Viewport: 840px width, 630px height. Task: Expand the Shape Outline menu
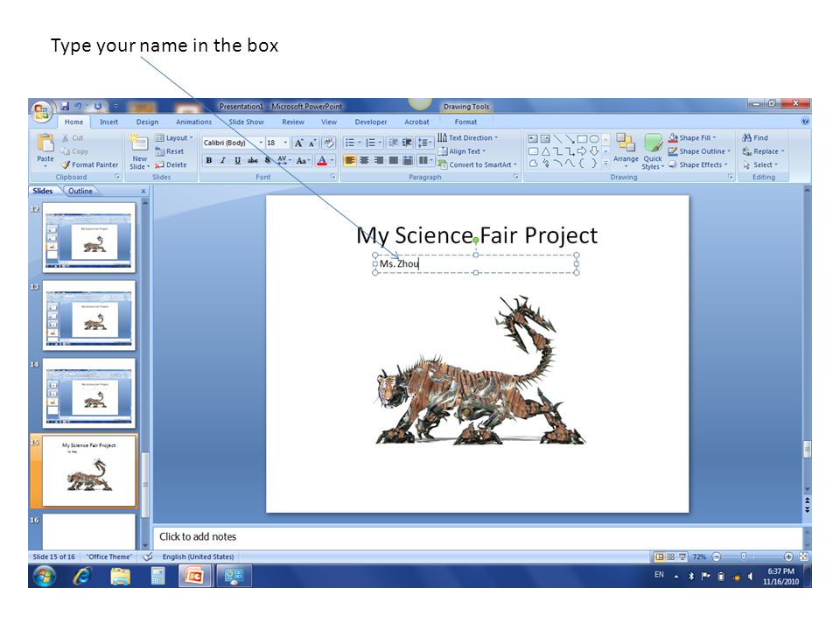699,151
